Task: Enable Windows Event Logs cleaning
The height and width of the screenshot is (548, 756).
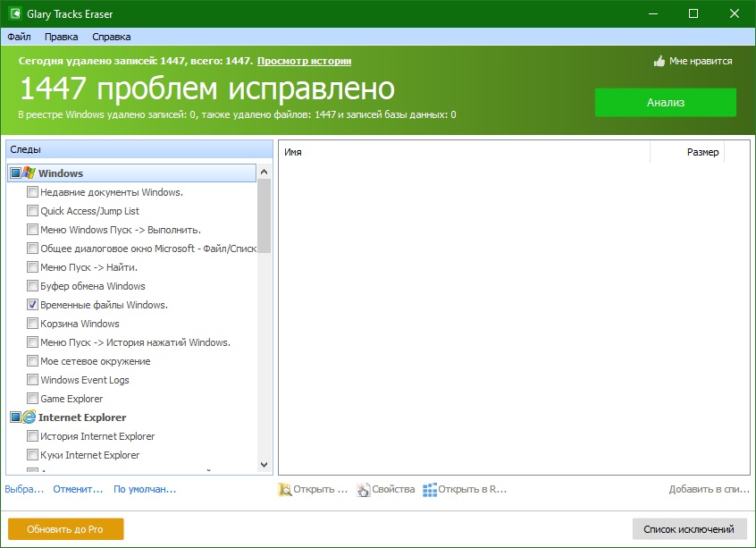Action: point(33,380)
